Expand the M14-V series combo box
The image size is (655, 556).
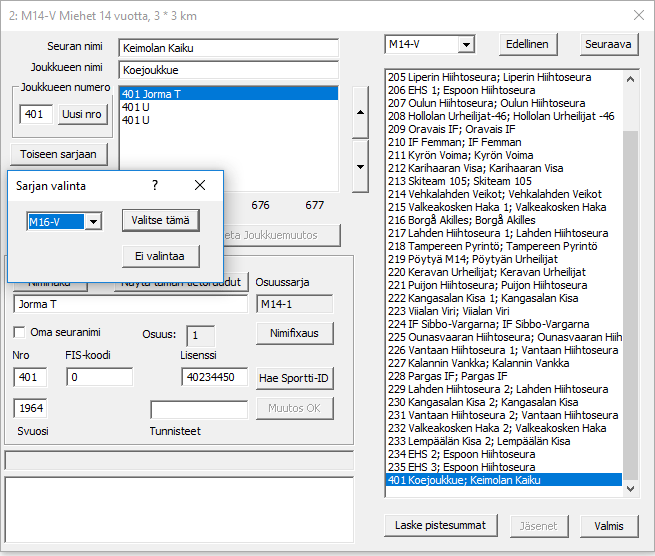pyautogui.click(x=465, y=45)
